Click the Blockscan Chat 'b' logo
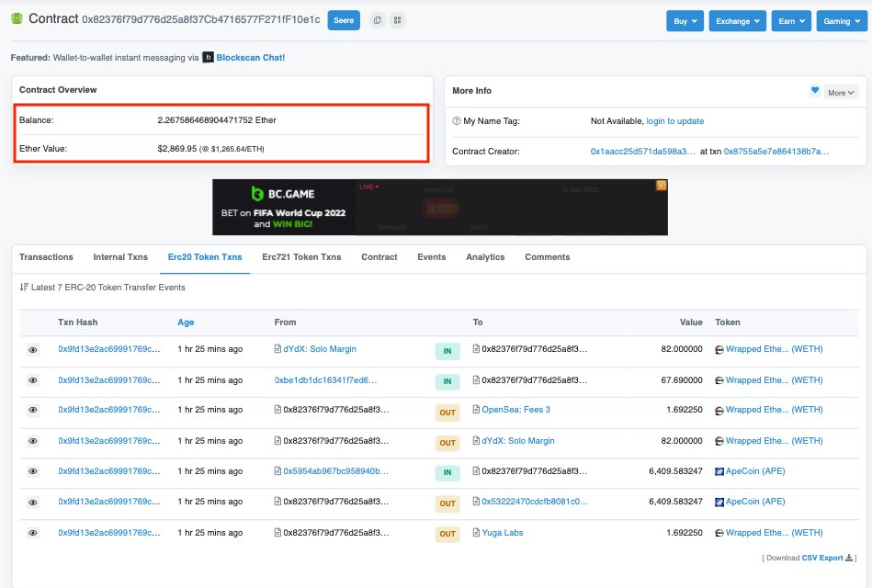The height and width of the screenshot is (588, 872). point(208,57)
